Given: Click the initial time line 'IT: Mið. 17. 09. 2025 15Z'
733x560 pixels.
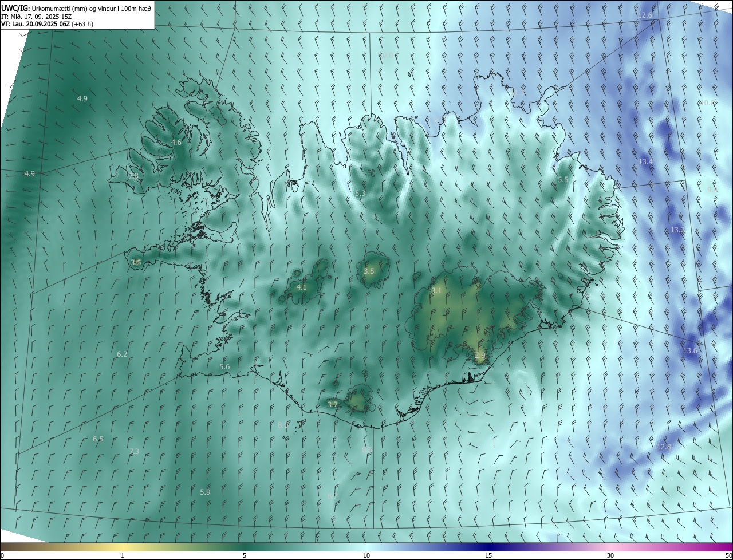Looking at the screenshot, I should point(36,16).
